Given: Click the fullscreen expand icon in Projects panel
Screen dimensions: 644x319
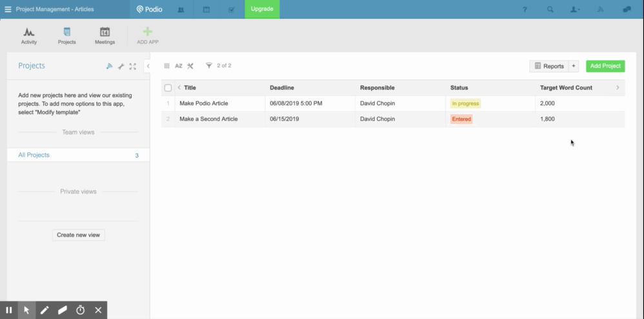Looking at the screenshot, I should pyautogui.click(x=133, y=66).
